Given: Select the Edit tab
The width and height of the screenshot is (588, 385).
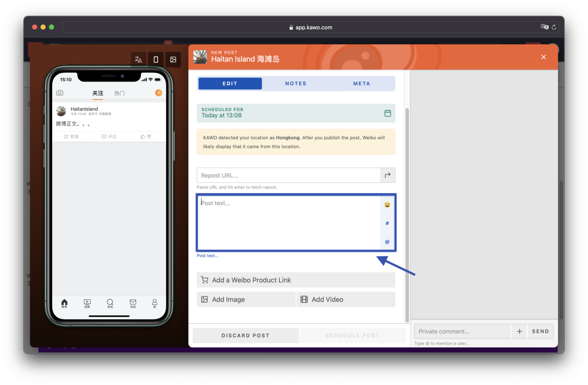Looking at the screenshot, I should click(x=230, y=84).
